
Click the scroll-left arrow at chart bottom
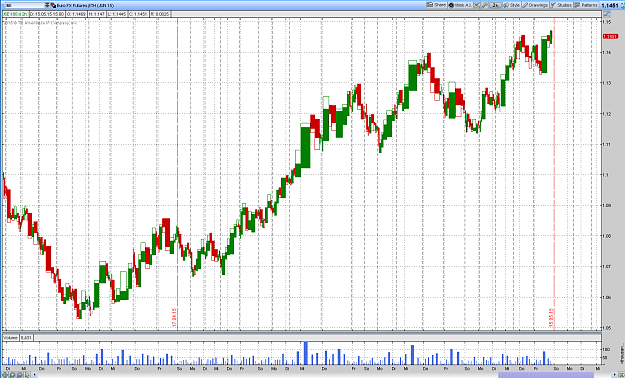pos(34,375)
